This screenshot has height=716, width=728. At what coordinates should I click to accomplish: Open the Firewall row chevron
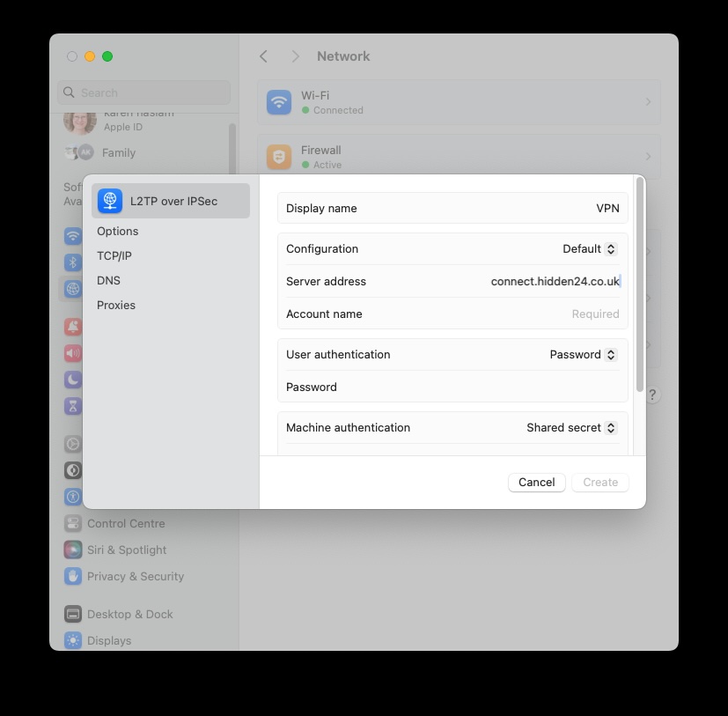pyautogui.click(x=648, y=157)
